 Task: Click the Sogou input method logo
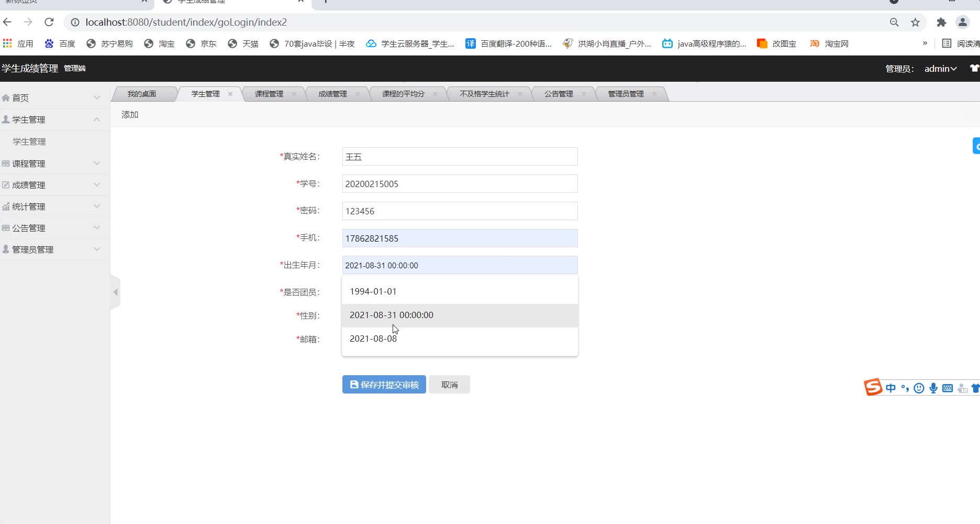coord(873,387)
